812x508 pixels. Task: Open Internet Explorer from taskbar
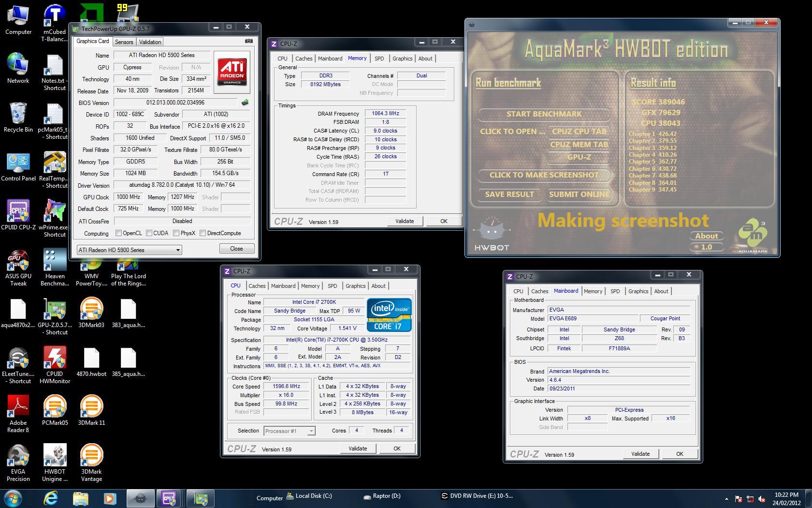(51, 498)
